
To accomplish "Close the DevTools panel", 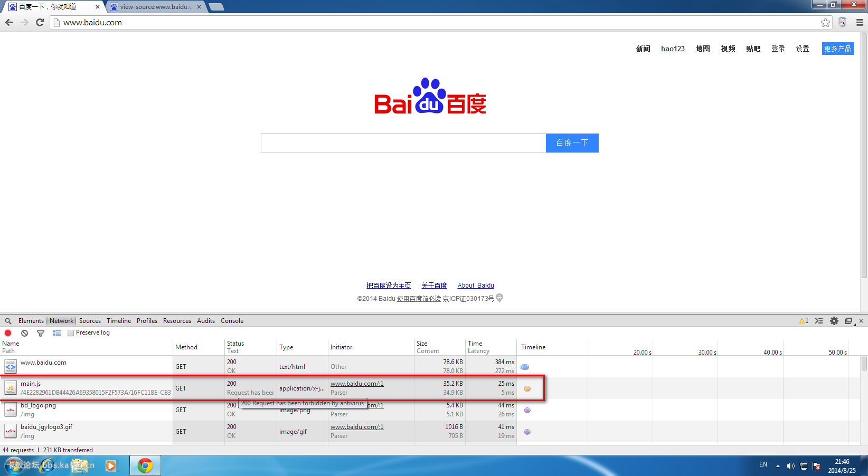I will click(861, 321).
